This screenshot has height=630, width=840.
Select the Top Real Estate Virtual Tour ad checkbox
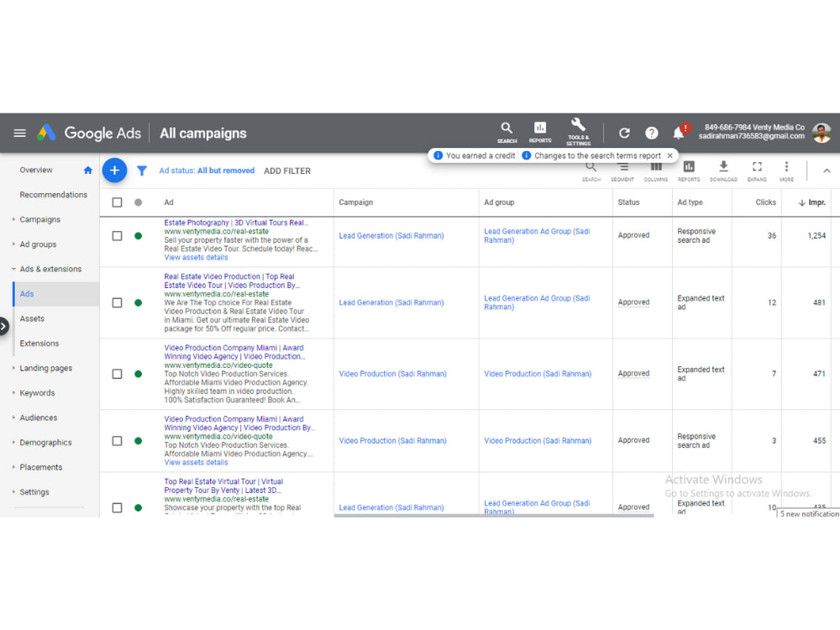(x=117, y=508)
